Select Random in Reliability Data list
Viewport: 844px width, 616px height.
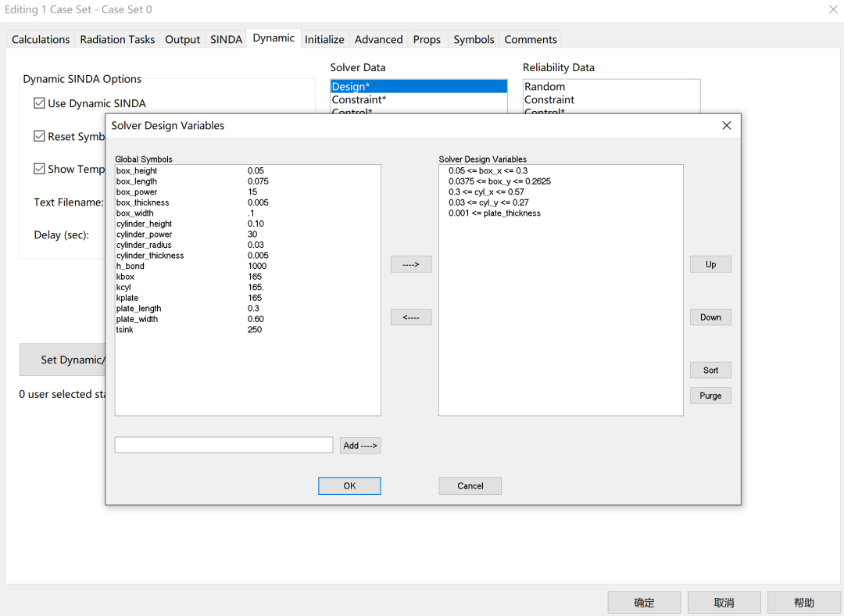[611, 86]
